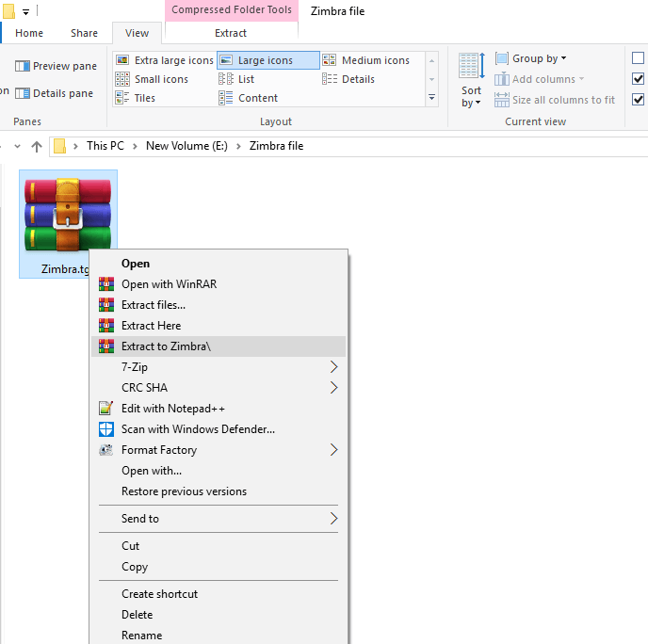The width and height of the screenshot is (648, 644).
Task: Open the Group by dropdown arrow
Action: coord(563,58)
